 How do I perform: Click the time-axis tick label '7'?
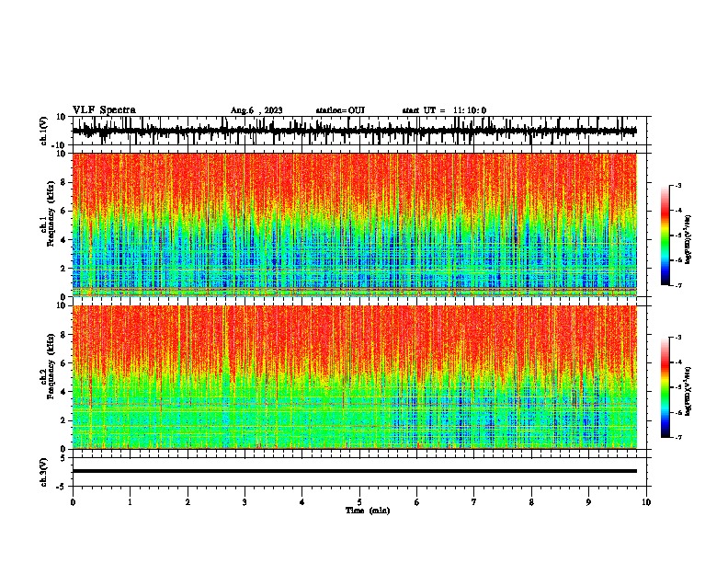tap(474, 502)
